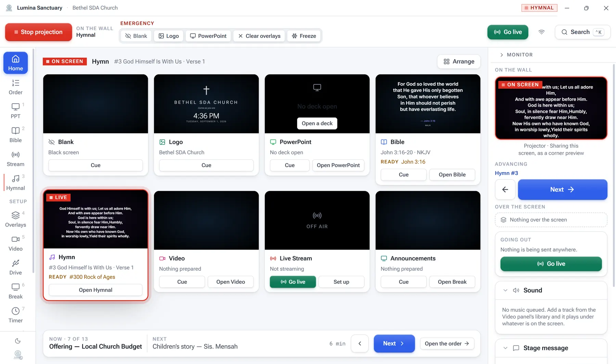Open the Search box
Viewport: 616px width, 364px height.
[583, 32]
